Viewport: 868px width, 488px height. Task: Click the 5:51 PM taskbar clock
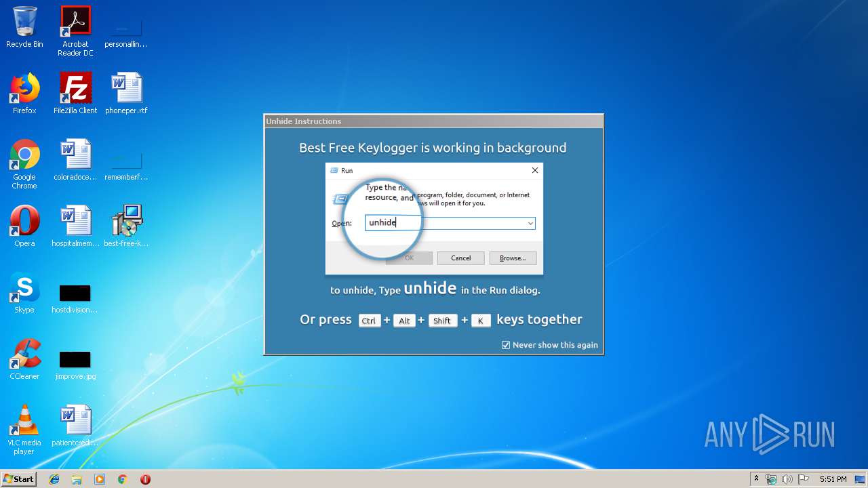coord(833,479)
